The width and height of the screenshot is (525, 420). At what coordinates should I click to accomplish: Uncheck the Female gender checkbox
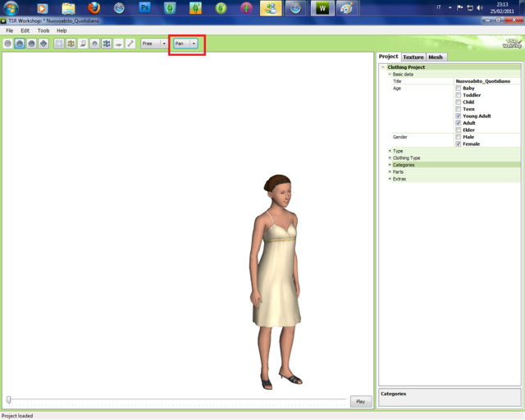pyautogui.click(x=459, y=144)
